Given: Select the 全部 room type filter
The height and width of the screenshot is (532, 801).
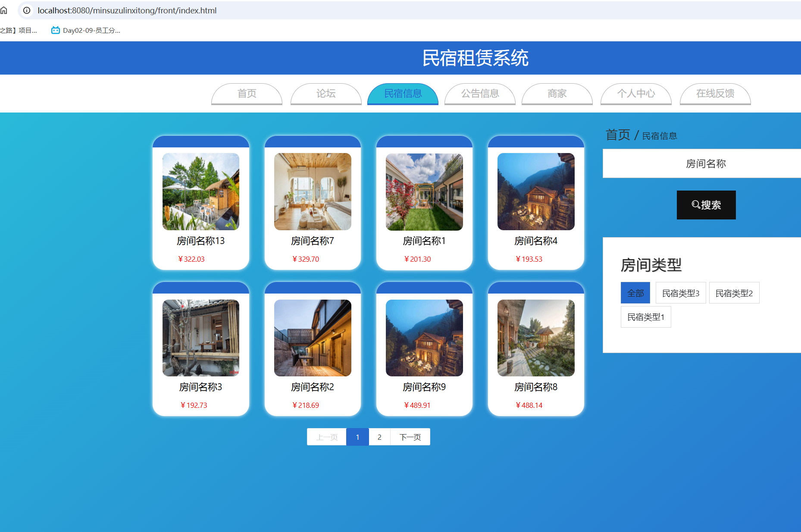Looking at the screenshot, I should pos(635,293).
